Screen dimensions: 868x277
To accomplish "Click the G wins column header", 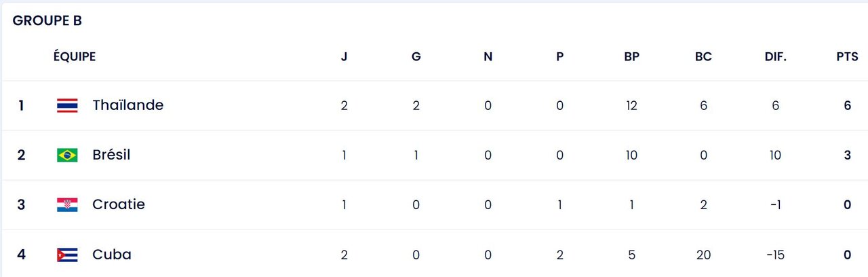I will [x=416, y=57].
